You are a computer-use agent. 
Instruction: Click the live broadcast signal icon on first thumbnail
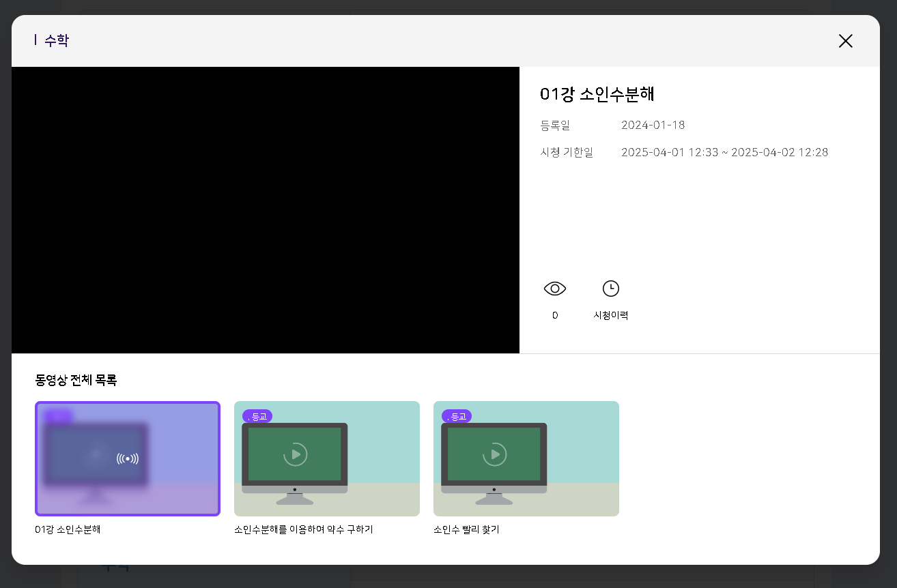[128, 458]
